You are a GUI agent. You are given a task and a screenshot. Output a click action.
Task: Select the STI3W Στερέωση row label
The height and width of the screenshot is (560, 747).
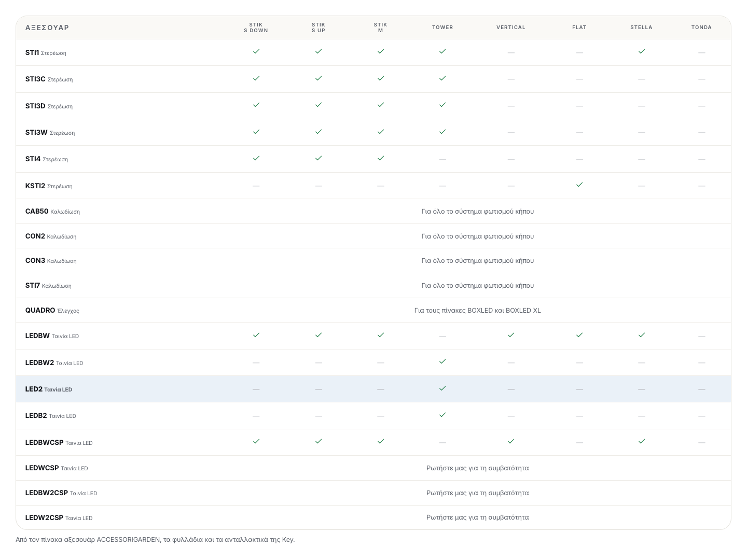(50, 133)
